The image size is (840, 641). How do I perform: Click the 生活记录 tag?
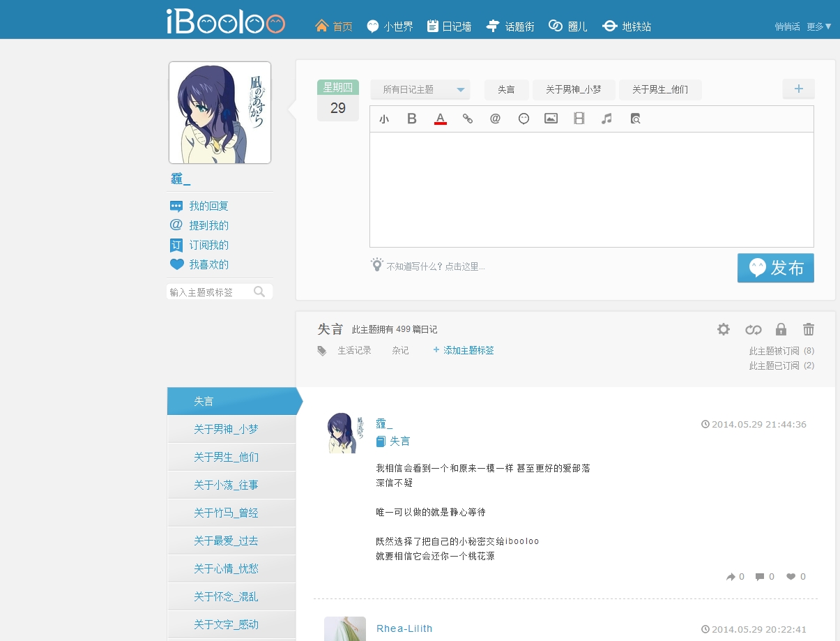tap(355, 350)
